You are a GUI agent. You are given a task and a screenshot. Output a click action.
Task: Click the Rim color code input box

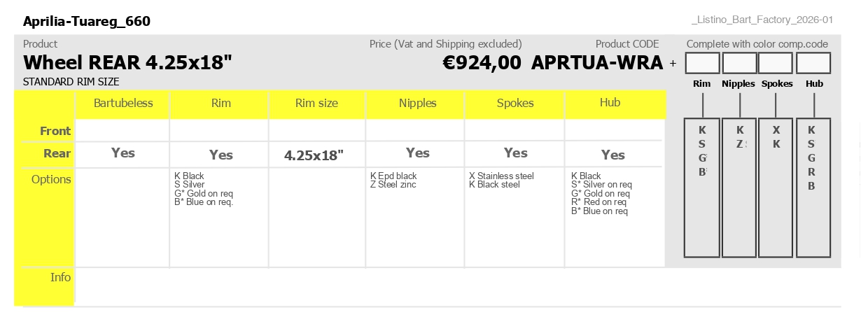(x=702, y=63)
